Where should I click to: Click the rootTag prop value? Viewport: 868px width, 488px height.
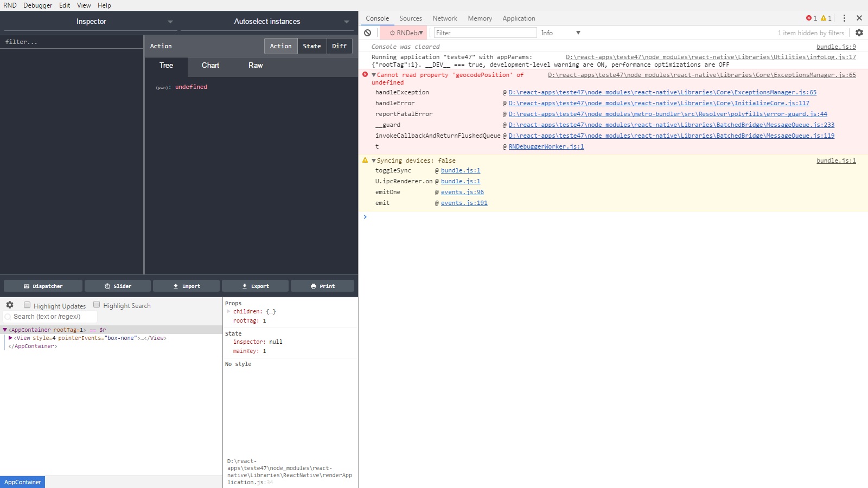click(264, 321)
